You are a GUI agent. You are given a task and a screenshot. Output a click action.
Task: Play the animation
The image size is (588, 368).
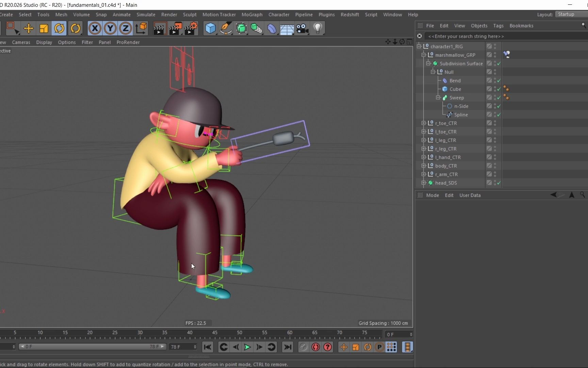(247, 347)
